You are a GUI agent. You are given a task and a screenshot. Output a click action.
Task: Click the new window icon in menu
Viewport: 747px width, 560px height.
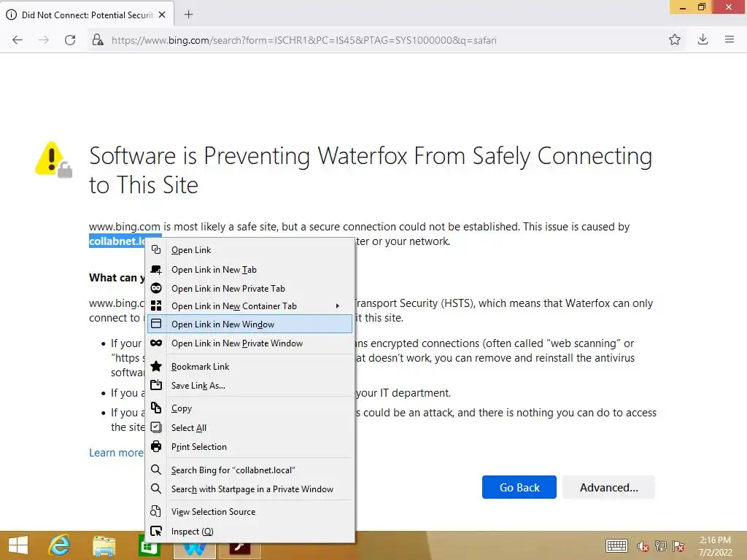156,324
